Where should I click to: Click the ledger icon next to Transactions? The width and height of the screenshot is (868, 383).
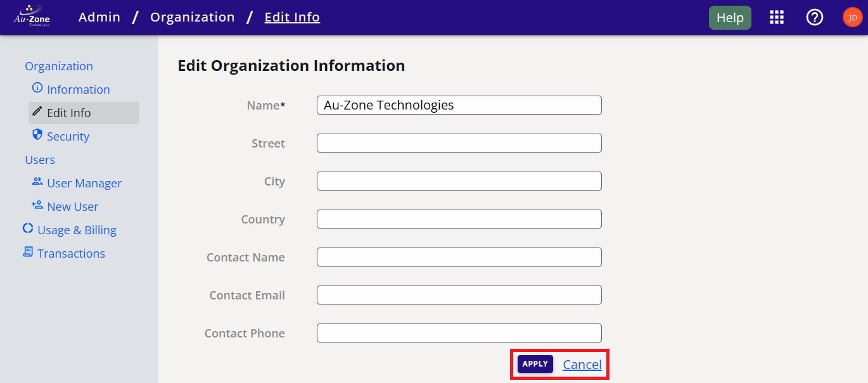tap(27, 253)
